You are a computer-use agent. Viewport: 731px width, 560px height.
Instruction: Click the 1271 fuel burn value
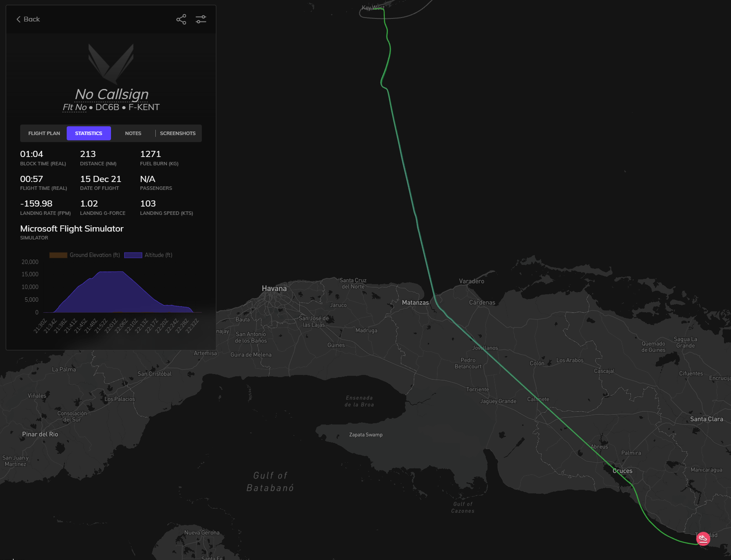click(x=150, y=154)
